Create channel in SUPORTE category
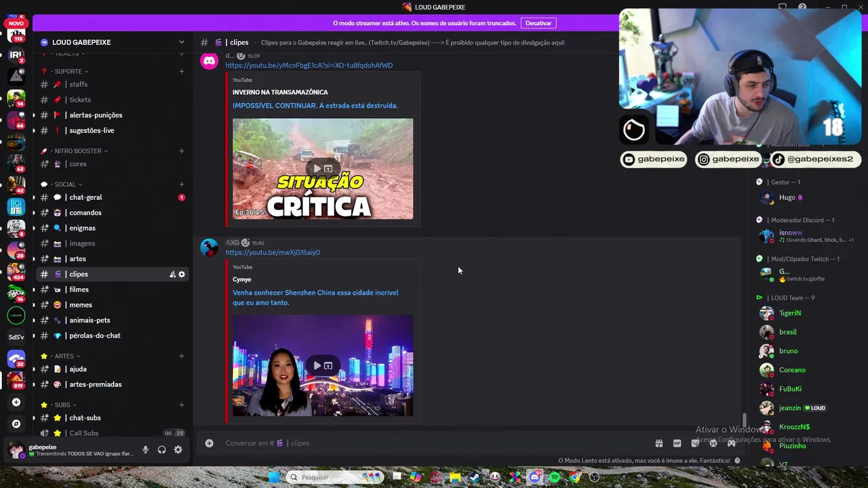This screenshot has width=868, height=488. (182, 71)
